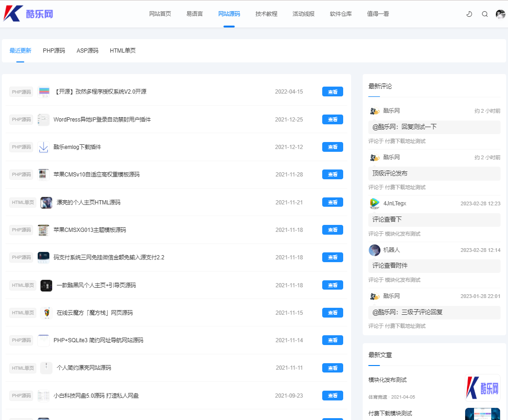This screenshot has height=420, width=508.
Task: Open 技术教程 nav item
Action: [x=266, y=14]
